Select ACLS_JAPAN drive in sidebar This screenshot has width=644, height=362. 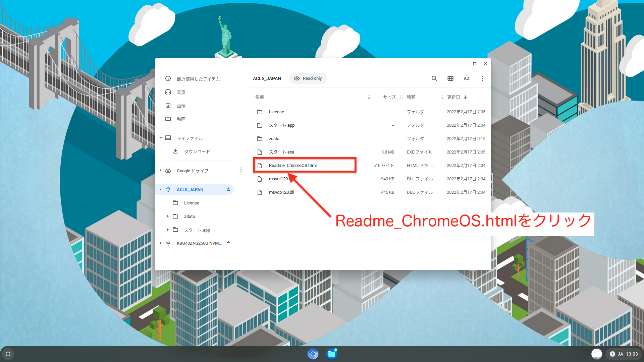(x=190, y=189)
